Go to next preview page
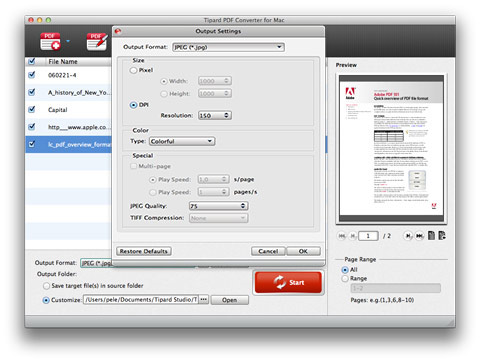 pyautogui.click(x=408, y=236)
